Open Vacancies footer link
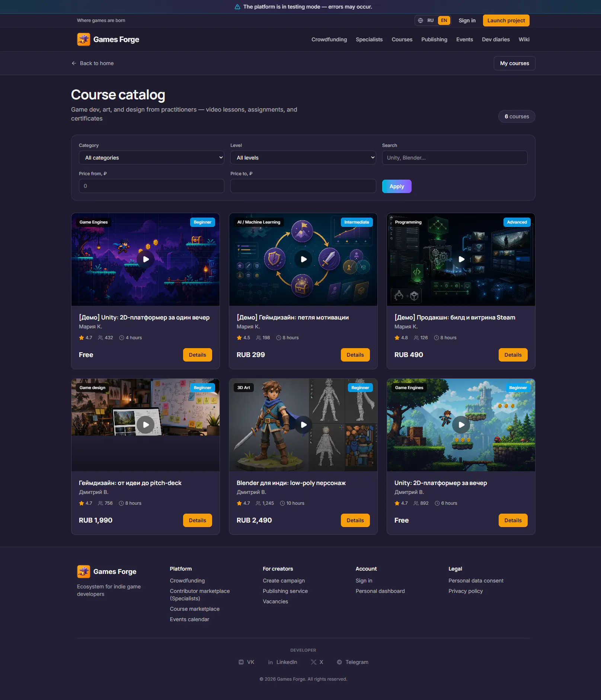This screenshot has width=601, height=700. click(275, 601)
